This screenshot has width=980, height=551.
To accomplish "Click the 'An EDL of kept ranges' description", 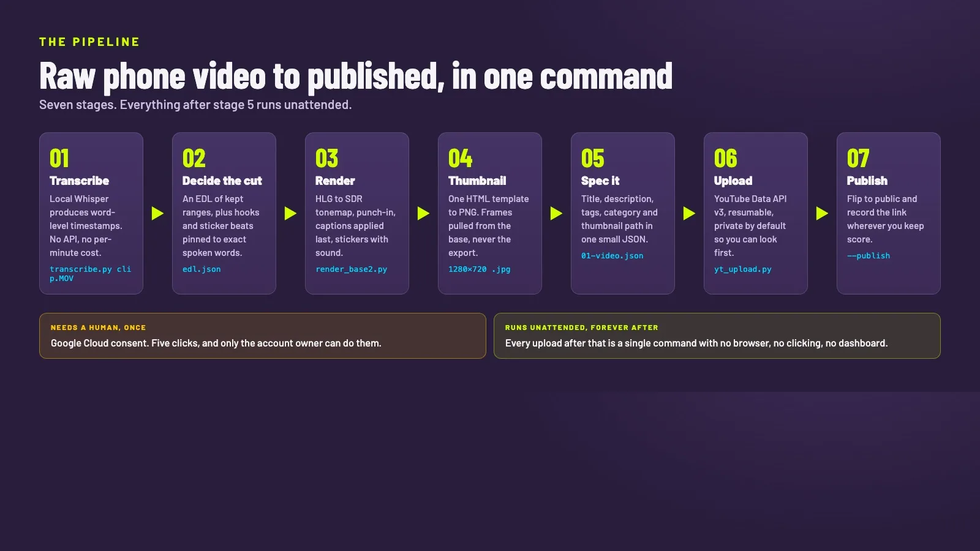I will pos(221,226).
